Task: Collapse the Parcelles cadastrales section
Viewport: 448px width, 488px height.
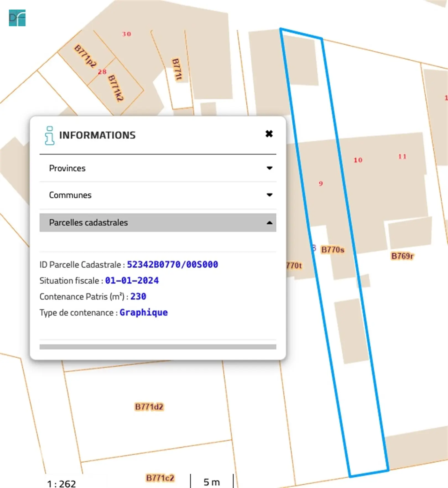Action: click(158, 223)
